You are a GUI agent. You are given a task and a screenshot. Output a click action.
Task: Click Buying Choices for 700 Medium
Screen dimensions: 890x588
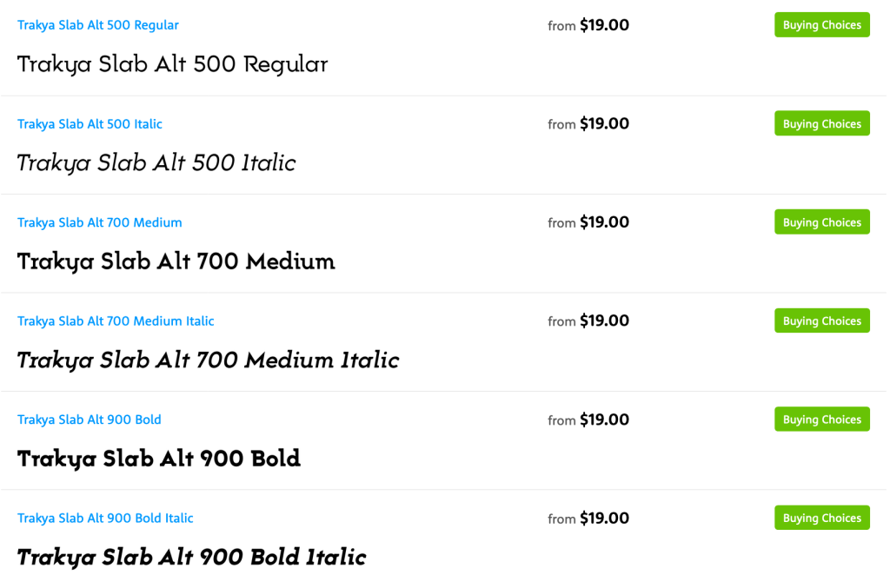pyautogui.click(x=821, y=222)
